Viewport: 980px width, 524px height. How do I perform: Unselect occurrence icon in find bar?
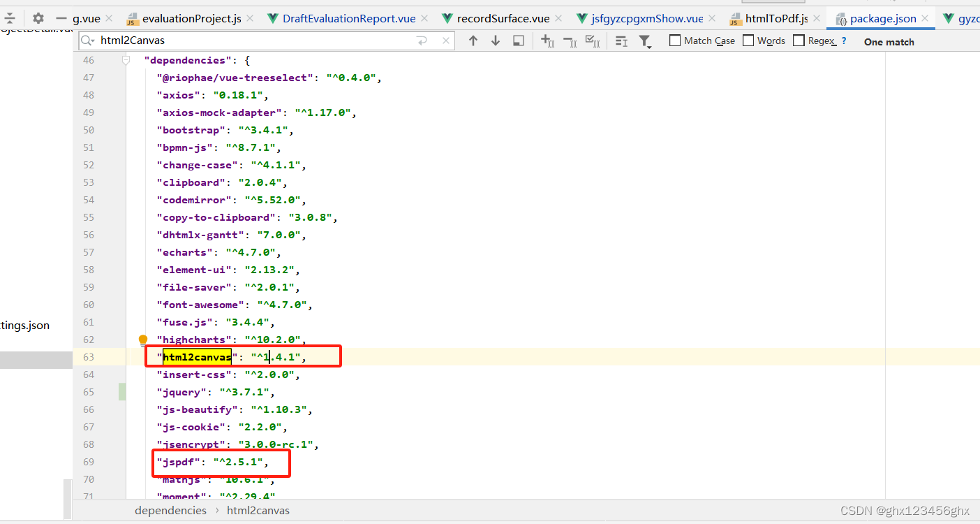[570, 41]
